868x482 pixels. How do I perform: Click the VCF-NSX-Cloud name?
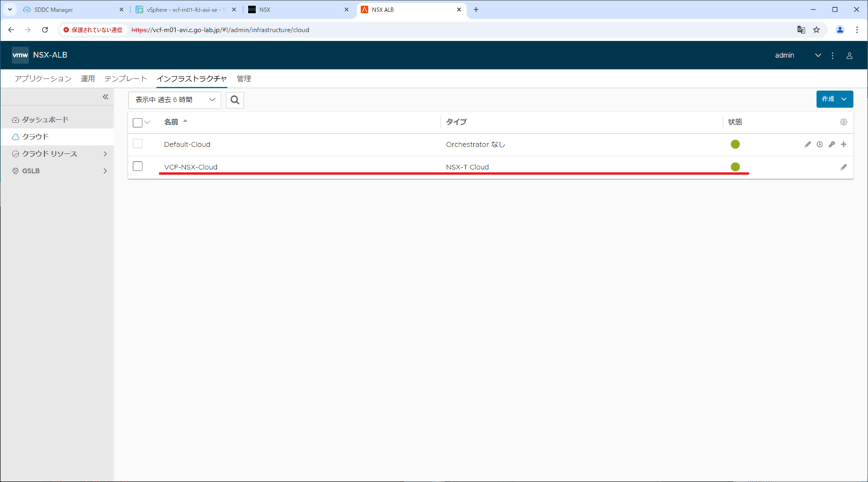(x=190, y=167)
